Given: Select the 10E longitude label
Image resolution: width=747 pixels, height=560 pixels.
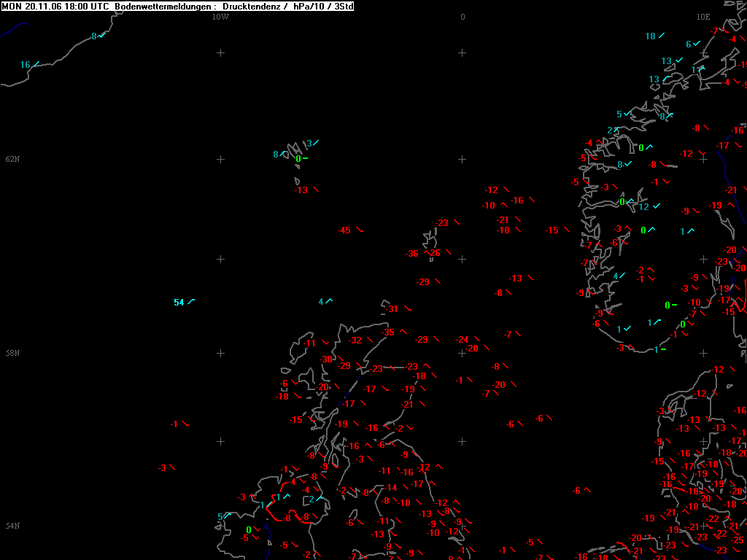Looking at the screenshot, I should tap(703, 16).
